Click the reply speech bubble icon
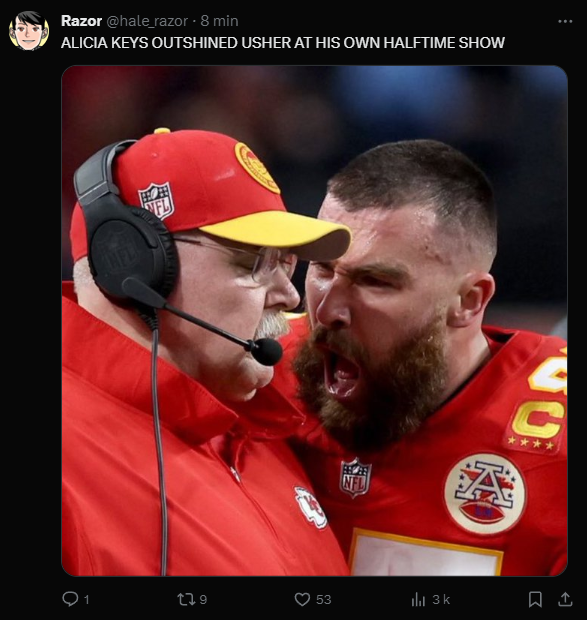Screen dimensions: 587x620 (70, 599)
